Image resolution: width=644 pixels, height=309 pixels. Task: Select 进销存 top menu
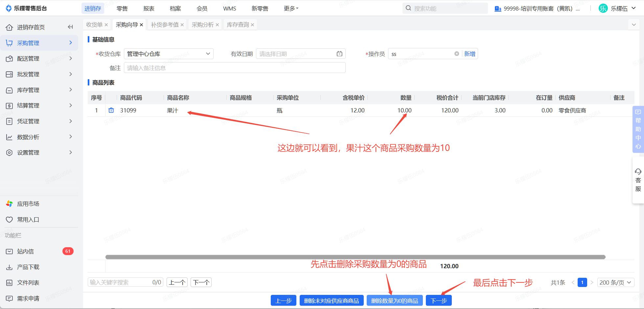coord(93,8)
